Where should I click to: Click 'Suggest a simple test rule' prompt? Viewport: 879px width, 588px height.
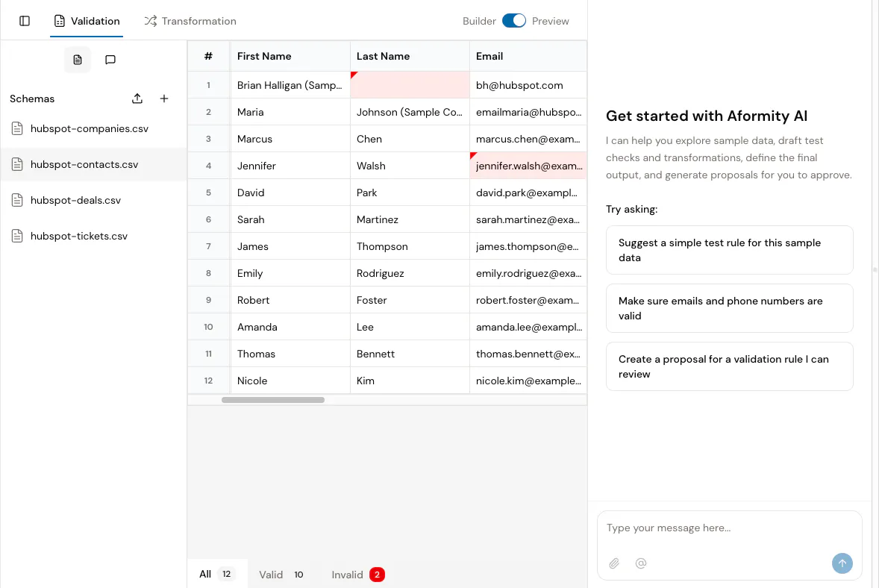[729, 250]
